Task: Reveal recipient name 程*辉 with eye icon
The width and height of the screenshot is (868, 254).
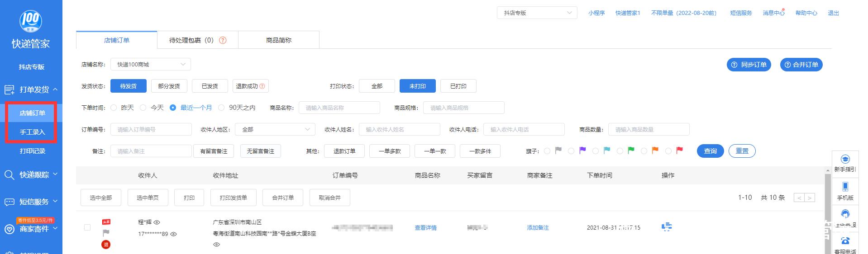Action: 157,222
